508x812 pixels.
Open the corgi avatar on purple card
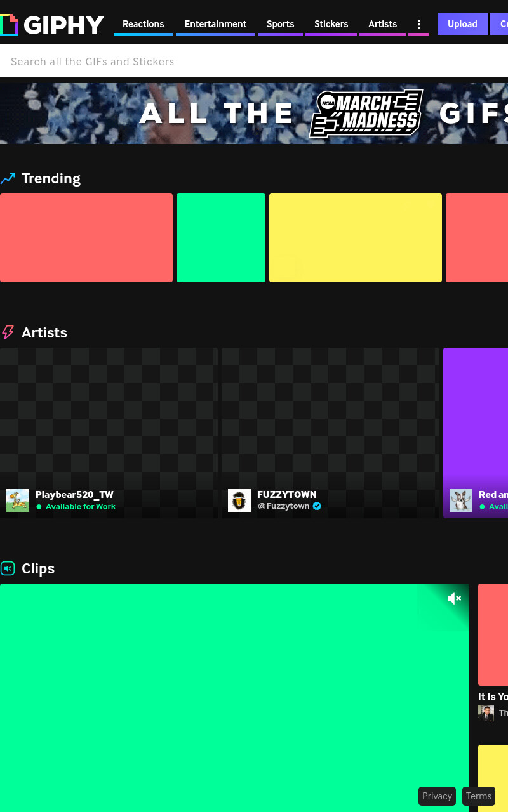pyautogui.click(x=461, y=501)
